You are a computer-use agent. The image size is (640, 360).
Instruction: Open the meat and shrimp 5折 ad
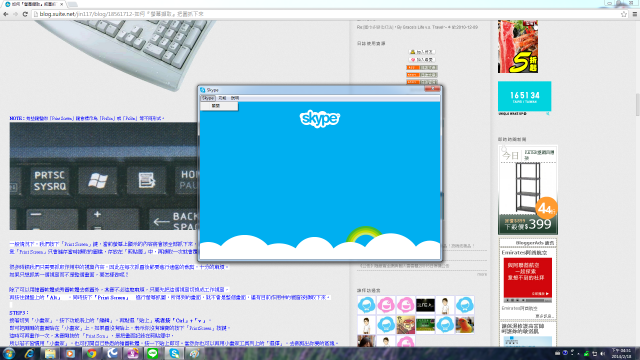[518, 47]
